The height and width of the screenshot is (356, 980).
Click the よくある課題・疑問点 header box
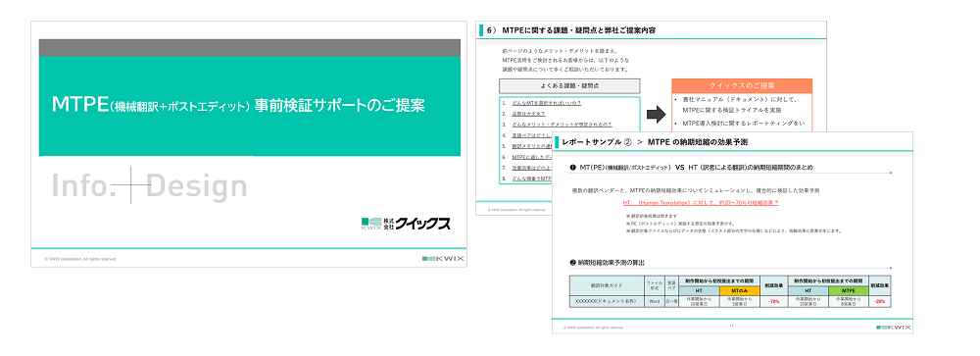coord(569,85)
